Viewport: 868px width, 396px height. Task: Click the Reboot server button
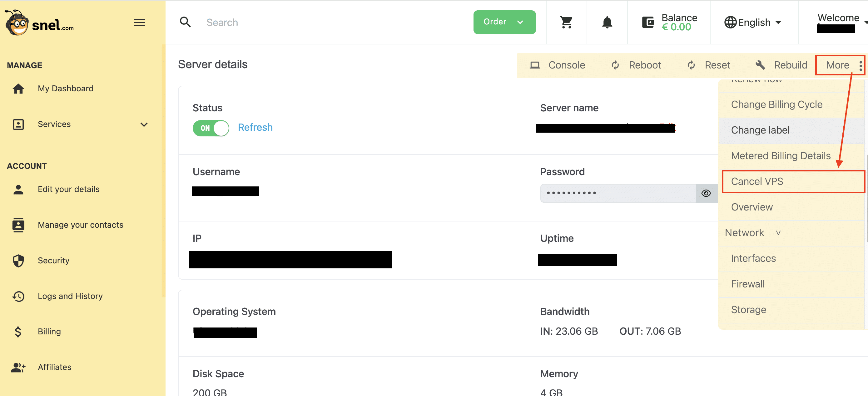tap(636, 65)
